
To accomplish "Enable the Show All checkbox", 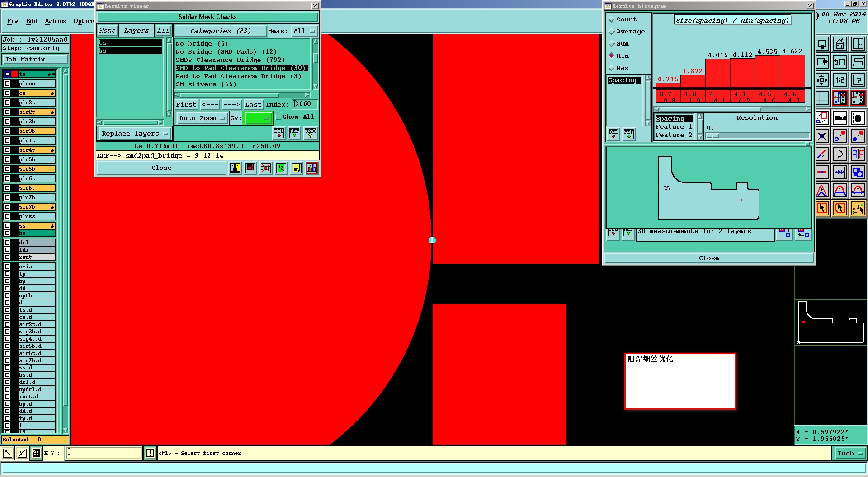I will pyautogui.click(x=278, y=117).
